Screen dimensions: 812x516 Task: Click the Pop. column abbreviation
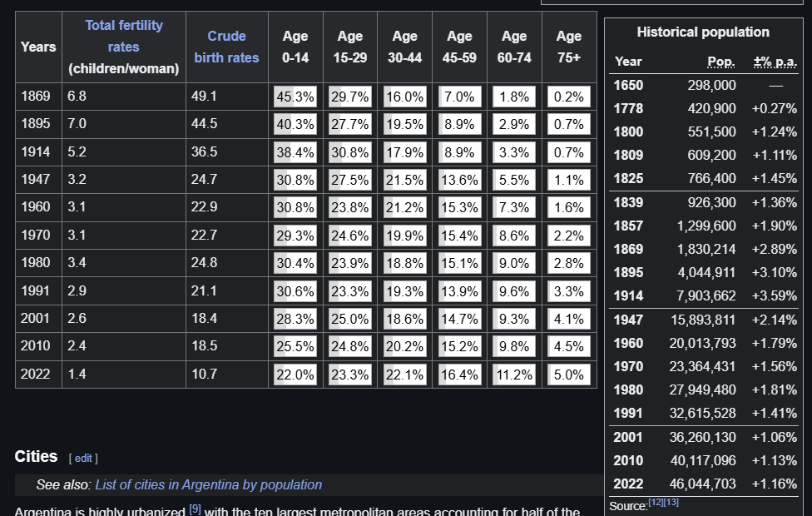tap(720, 62)
